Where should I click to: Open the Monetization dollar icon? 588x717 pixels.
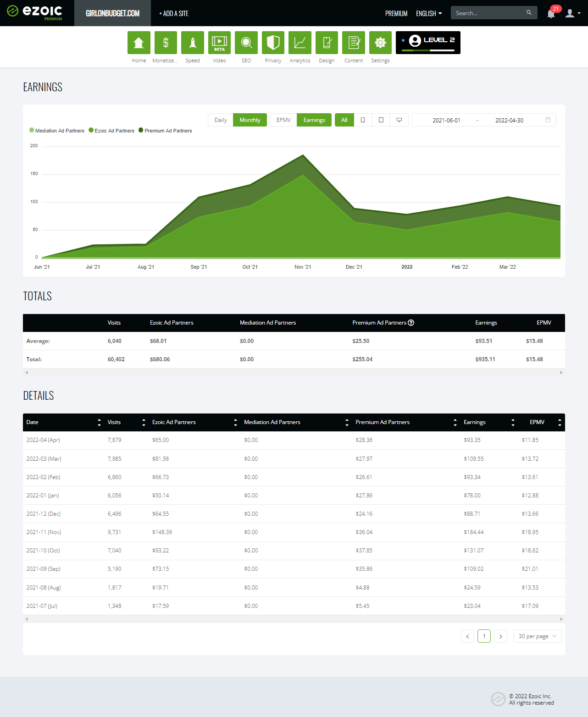click(166, 43)
